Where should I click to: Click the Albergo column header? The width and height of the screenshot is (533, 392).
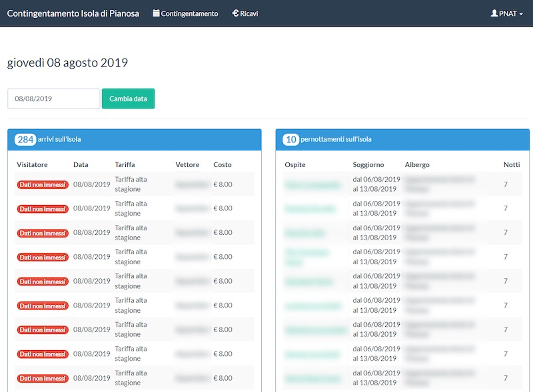click(417, 164)
